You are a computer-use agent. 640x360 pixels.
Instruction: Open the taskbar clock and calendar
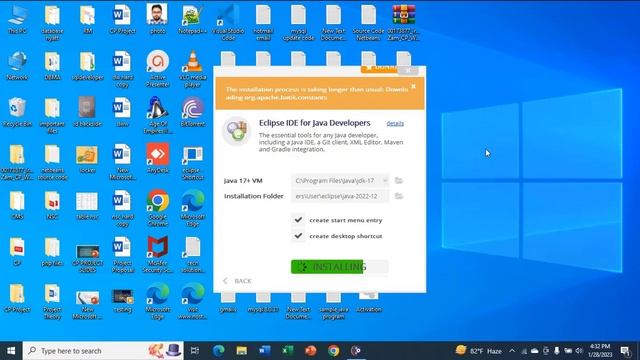(x=600, y=351)
